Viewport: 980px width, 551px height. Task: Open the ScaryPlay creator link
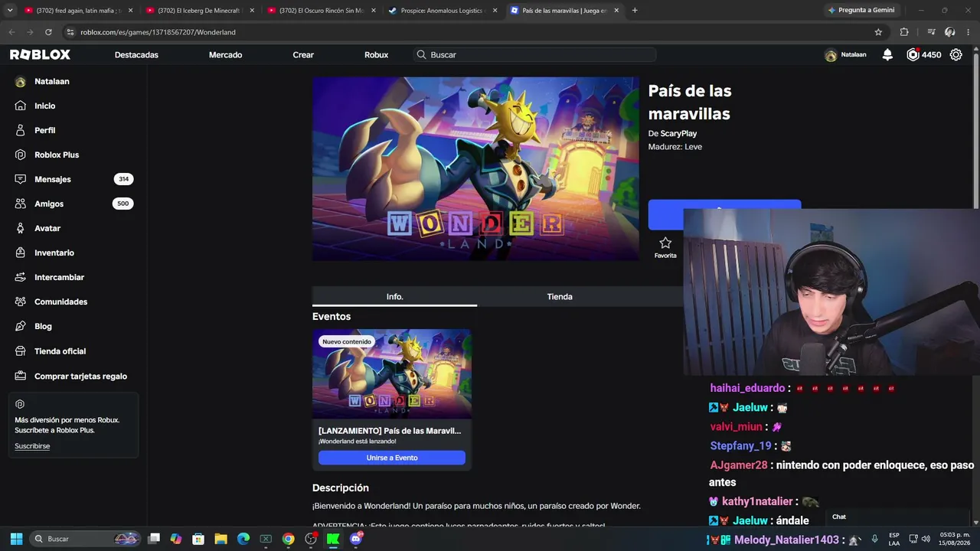pos(678,134)
